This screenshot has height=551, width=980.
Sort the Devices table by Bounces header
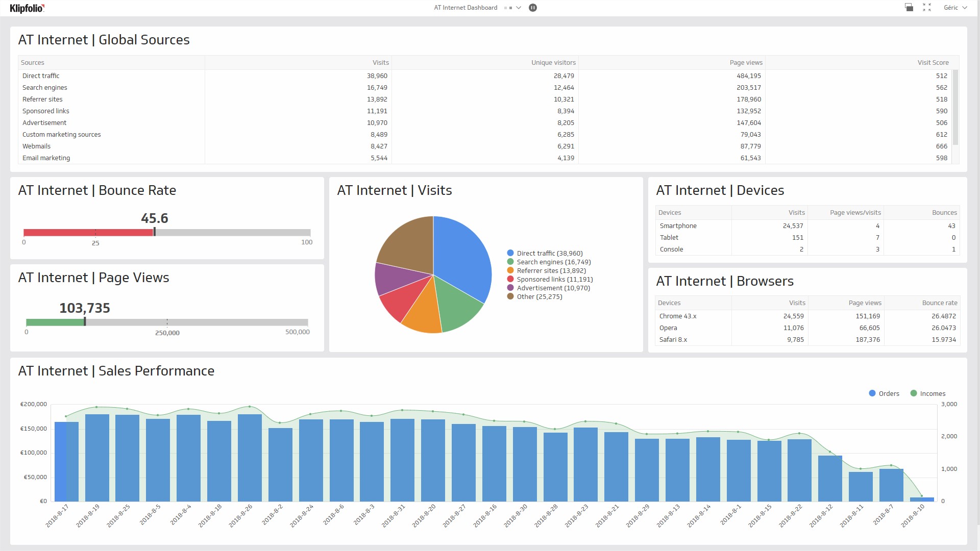(921, 212)
